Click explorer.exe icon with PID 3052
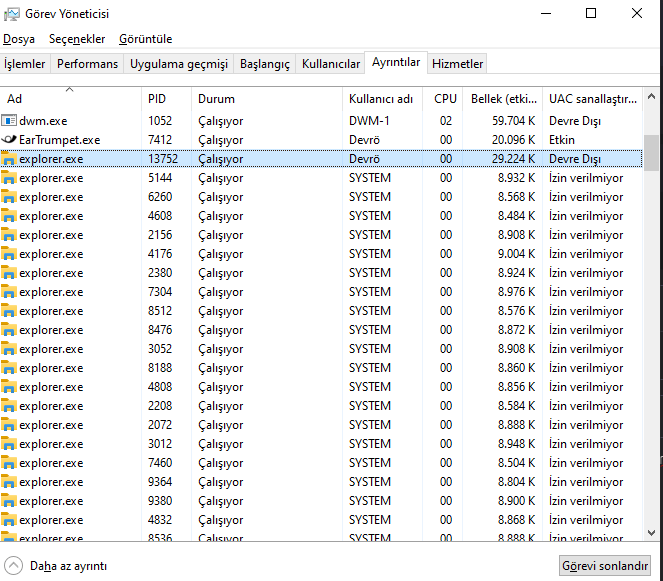The image size is (663, 581). point(9,349)
